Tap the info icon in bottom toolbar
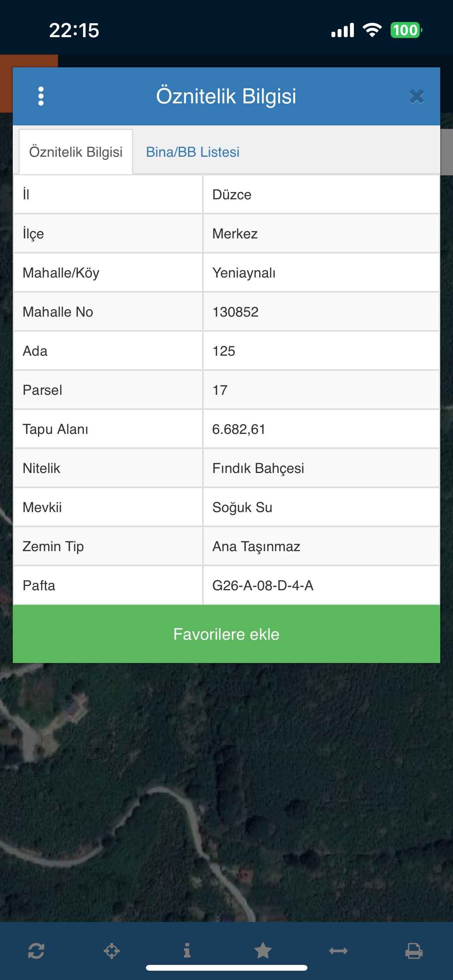The width and height of the screenshot is (453, 980). tap(187, 950)
